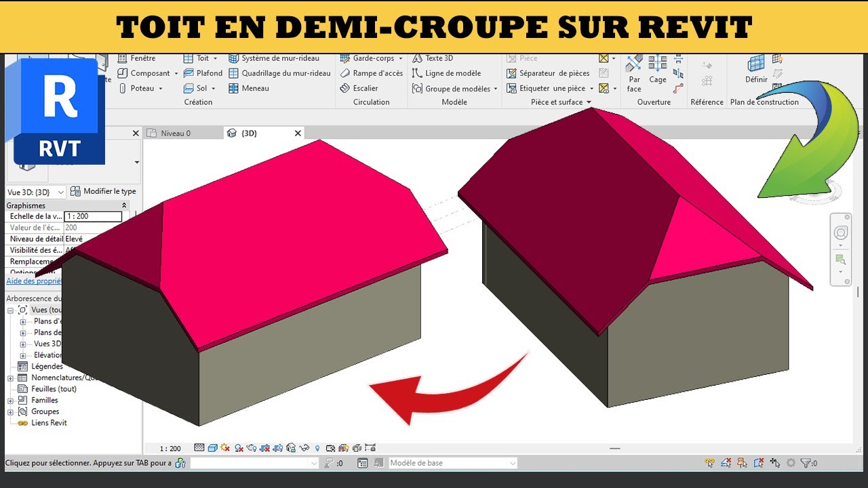
Task: Select the Garde-corps (railing) tool
Action: click(371, 58)
